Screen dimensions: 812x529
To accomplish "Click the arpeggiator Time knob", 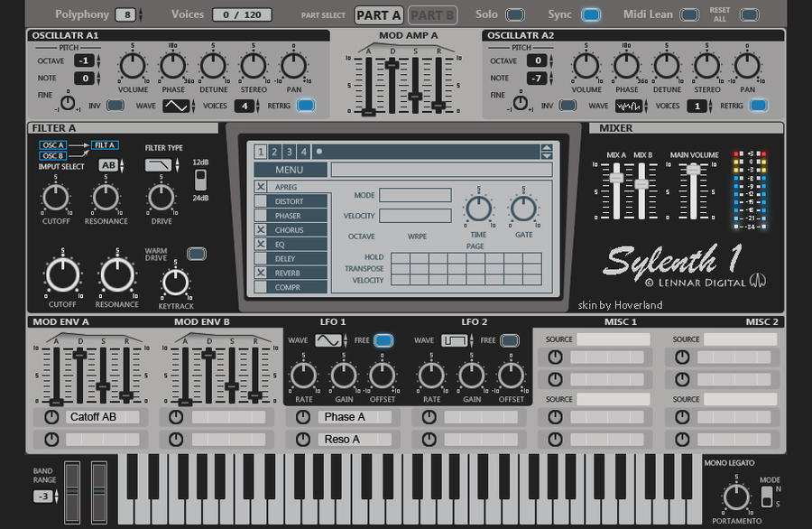I will [478, 209].
